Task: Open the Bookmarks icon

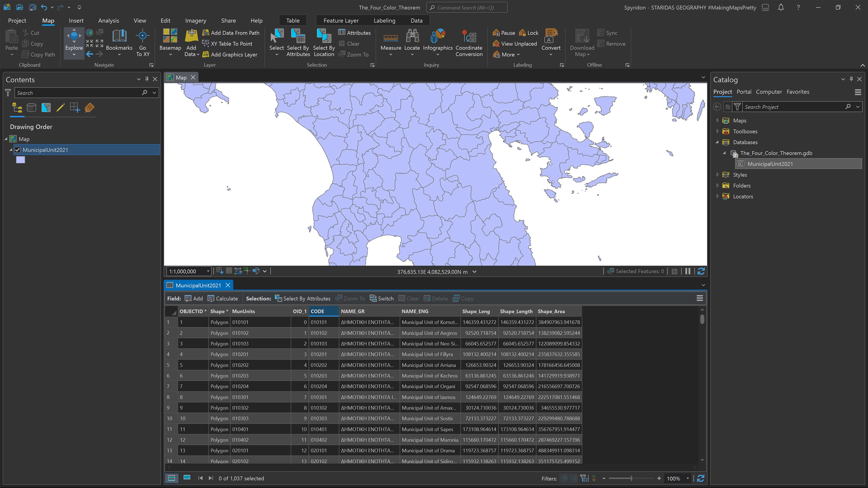Action: coord(119,36)
